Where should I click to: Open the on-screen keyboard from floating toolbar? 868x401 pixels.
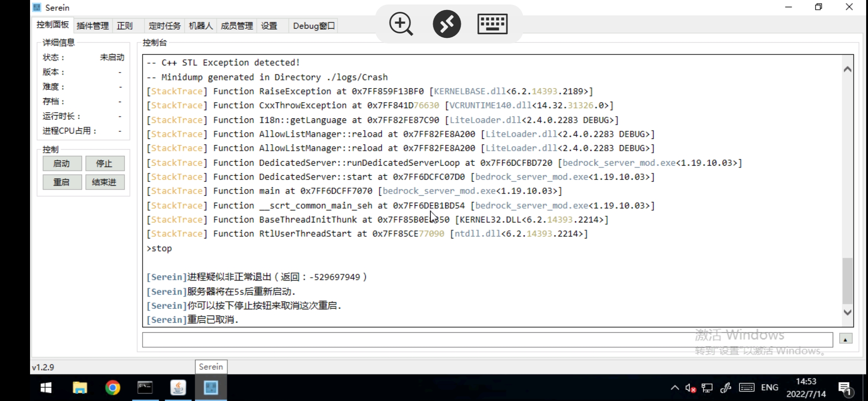click(x=493, y=23)
